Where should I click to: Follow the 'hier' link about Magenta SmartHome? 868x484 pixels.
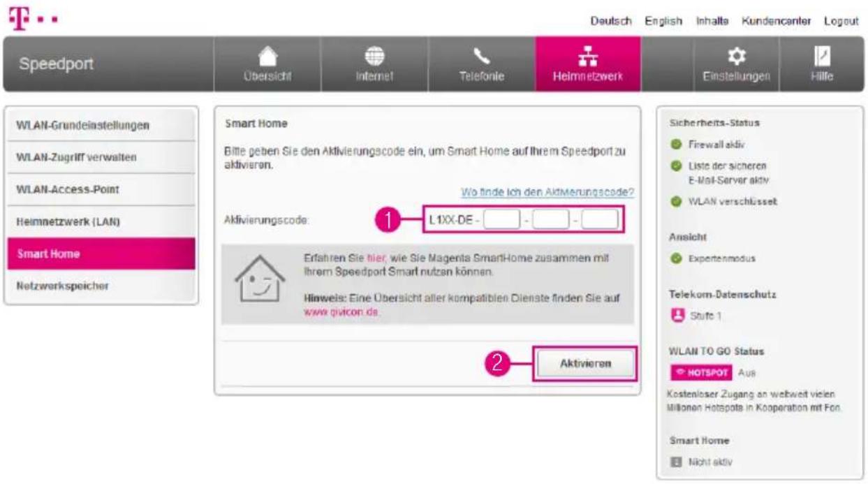point(376,258)
